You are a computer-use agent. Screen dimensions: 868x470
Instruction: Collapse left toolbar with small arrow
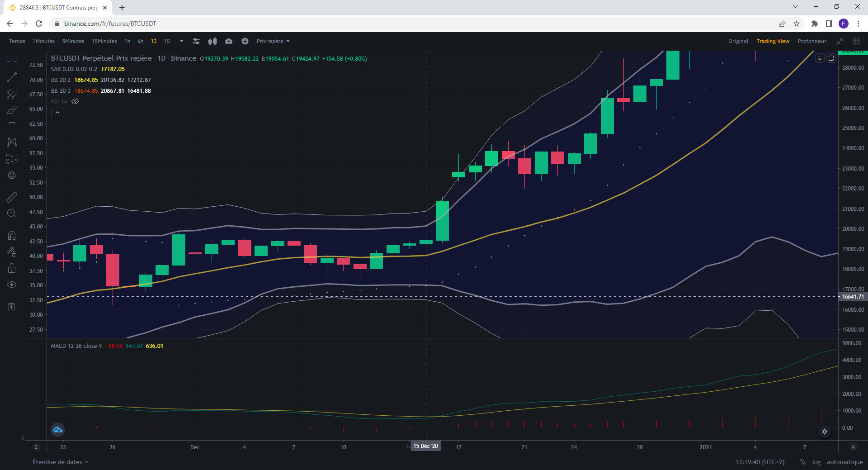23,438
